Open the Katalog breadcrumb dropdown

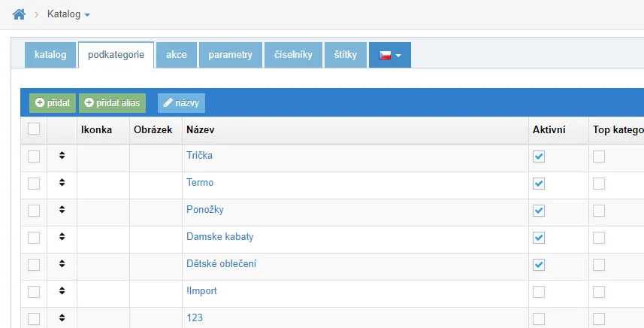pos(68,14)
